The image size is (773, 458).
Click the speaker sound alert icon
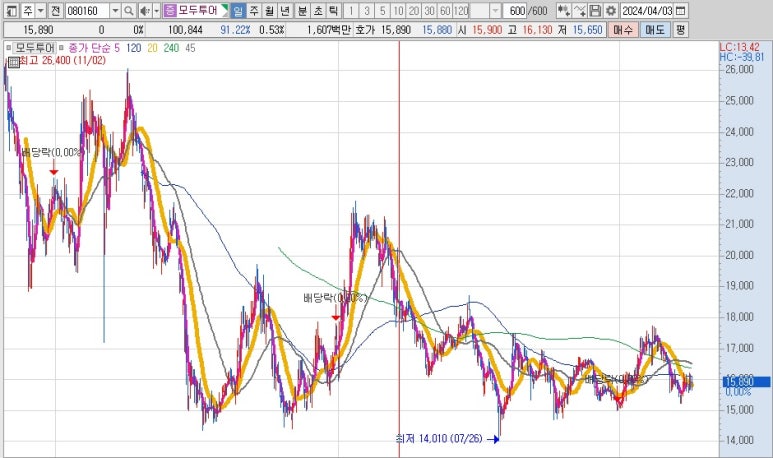[145, 10]
